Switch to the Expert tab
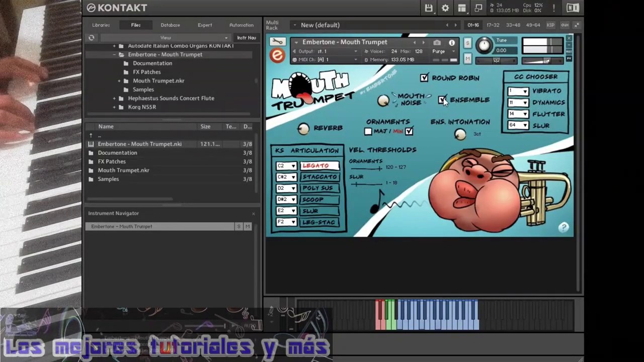Viewport: 644px width, 362px height. pos(205,25)
